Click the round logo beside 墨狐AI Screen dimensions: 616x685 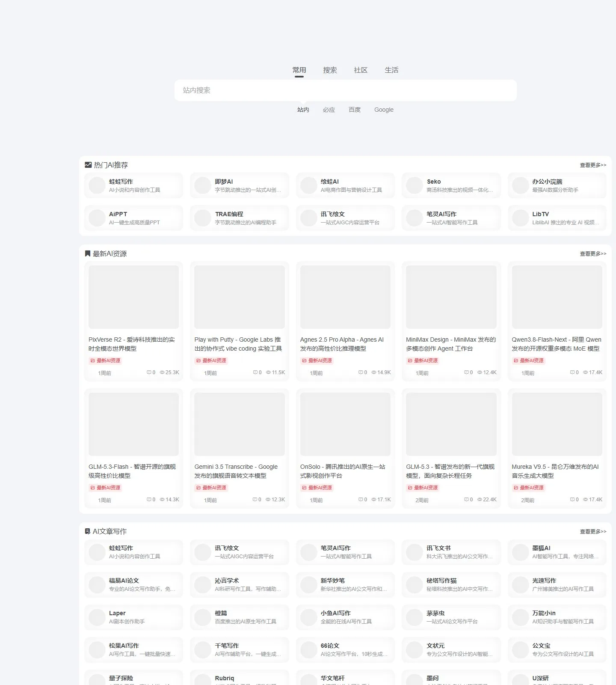tap(521, 552)
